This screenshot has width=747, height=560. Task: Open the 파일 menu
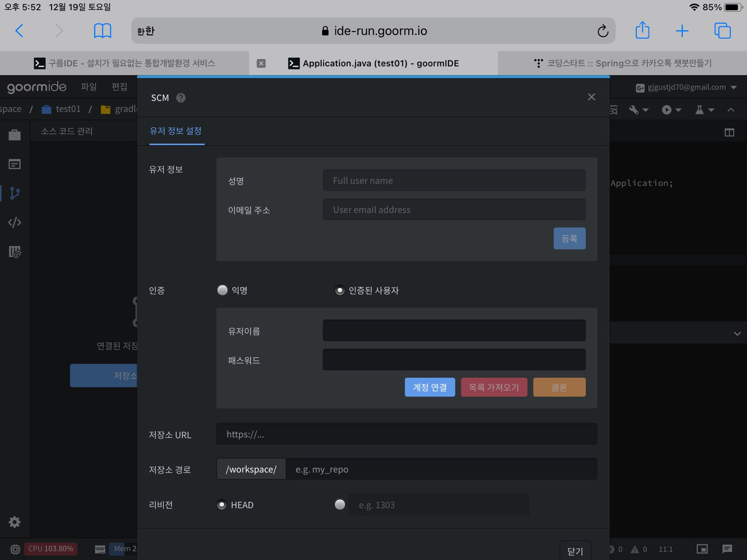pos(89,86)
